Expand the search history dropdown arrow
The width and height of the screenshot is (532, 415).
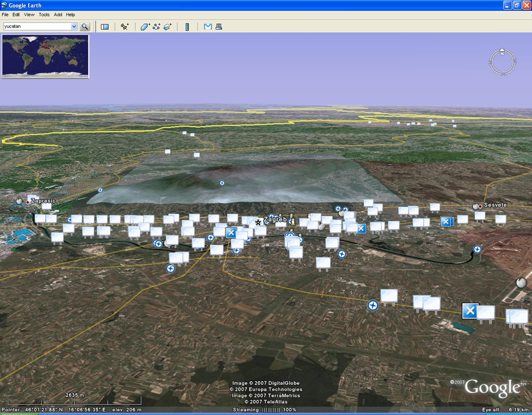click(74, 27)
